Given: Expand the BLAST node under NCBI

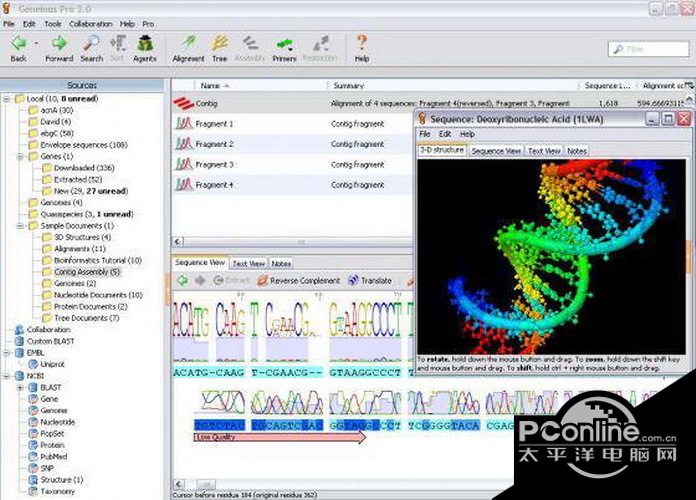Looking at the screenshot, I should pyautogui.click(x=21, y=387).
